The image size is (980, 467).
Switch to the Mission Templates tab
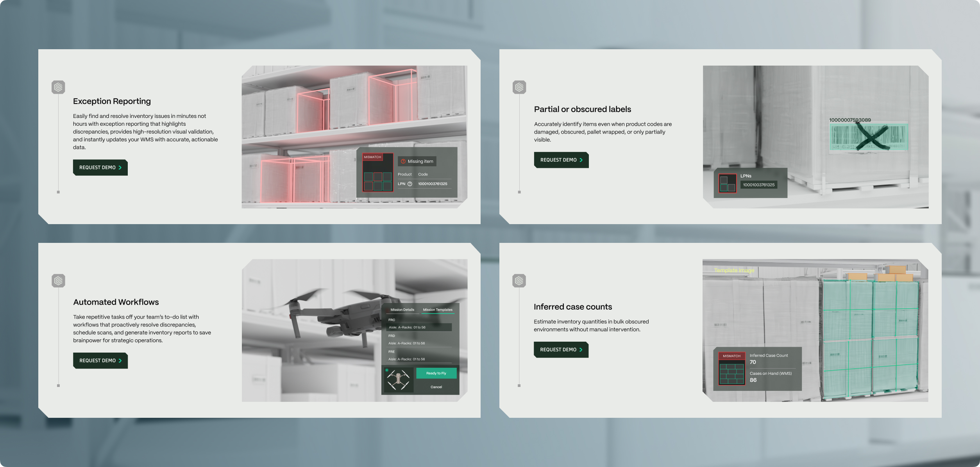[x=437, y=310]
